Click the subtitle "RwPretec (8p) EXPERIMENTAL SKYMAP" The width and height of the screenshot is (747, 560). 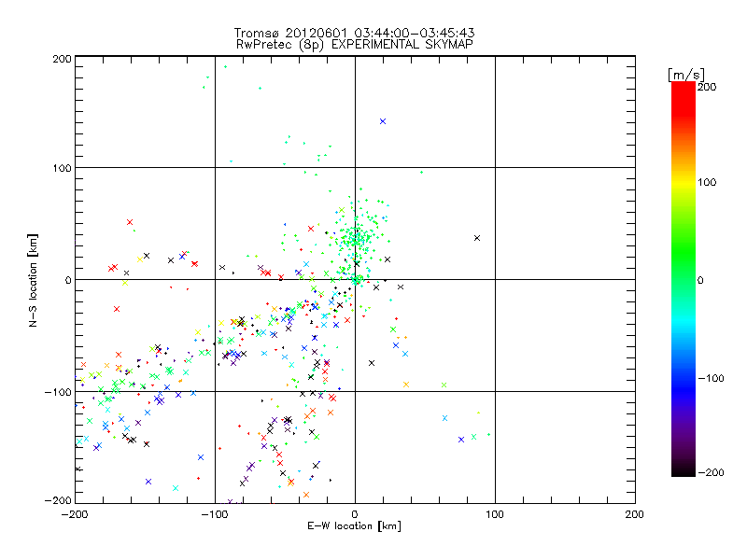point(355,45)
